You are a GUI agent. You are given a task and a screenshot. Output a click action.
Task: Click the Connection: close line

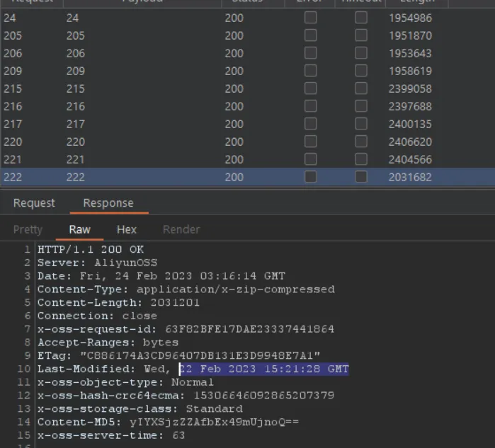(97, 316)
